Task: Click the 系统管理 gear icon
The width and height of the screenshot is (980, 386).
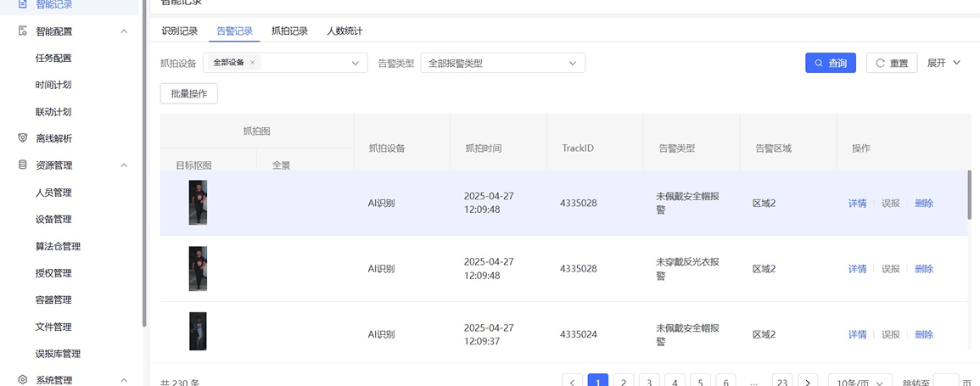Action: [23, 380]
